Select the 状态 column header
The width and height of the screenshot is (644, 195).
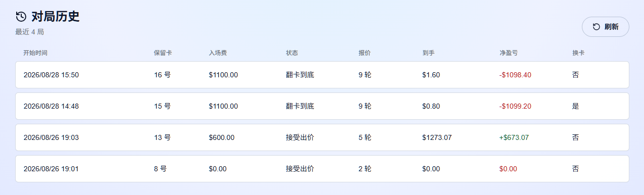[x=292, y=53]
